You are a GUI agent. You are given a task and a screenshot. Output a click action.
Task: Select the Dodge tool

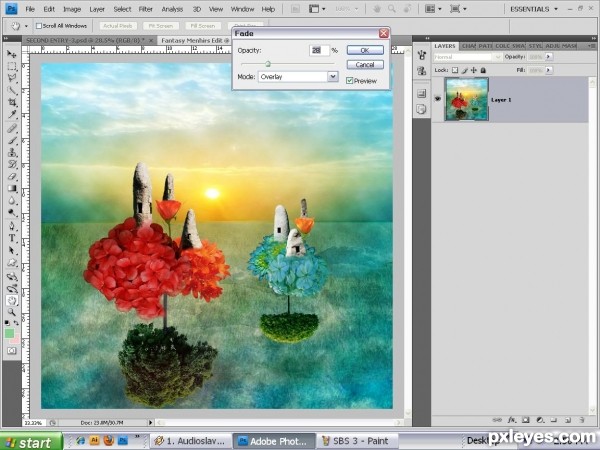(x=12, y=213)
